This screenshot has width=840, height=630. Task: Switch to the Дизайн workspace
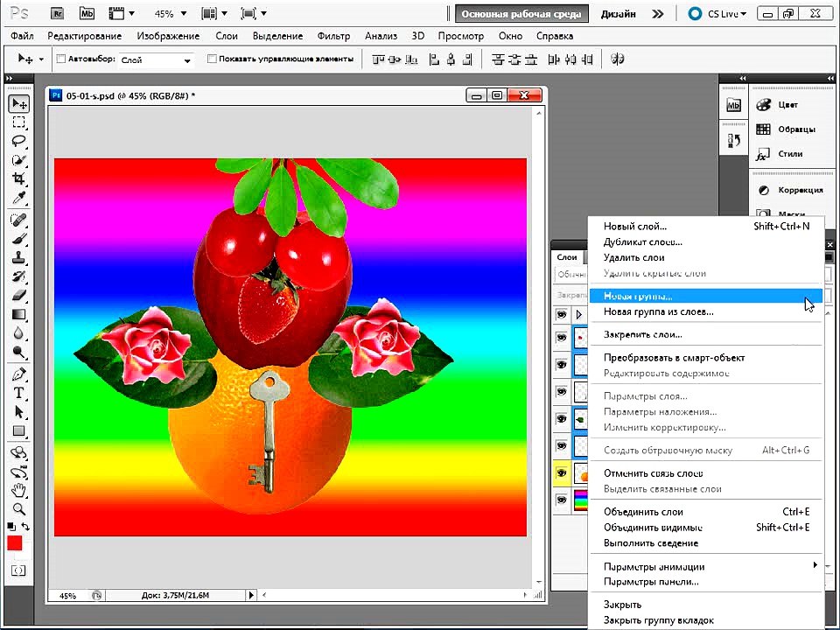pyautogui.click(x=619, y=14)
